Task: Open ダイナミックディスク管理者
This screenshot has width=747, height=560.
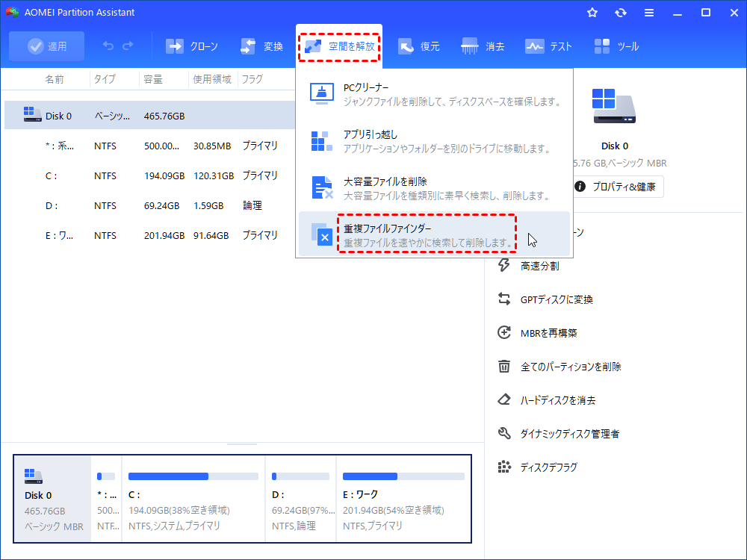Action: [x=570, y=434]
